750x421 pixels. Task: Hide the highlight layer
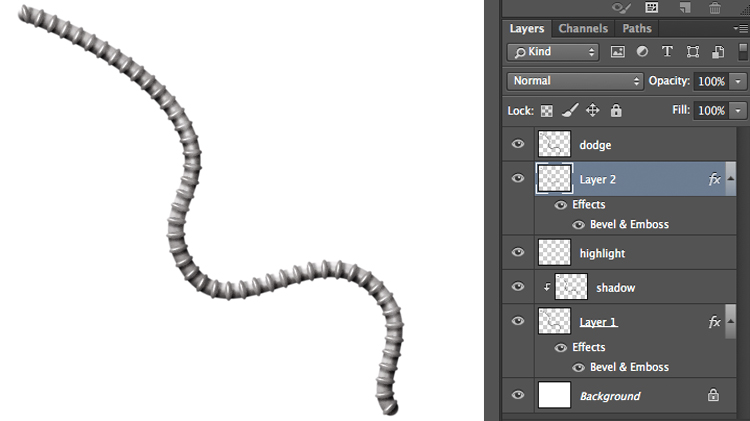[518, 252]
